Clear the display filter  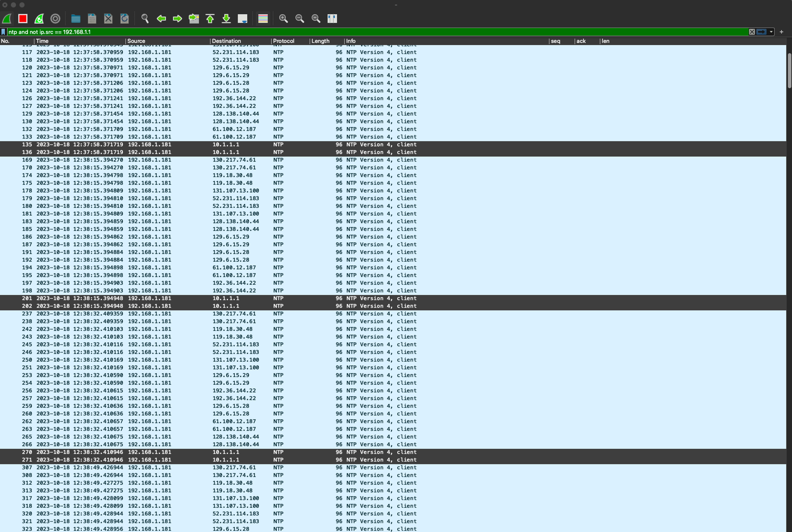click(x=752, y=32)
